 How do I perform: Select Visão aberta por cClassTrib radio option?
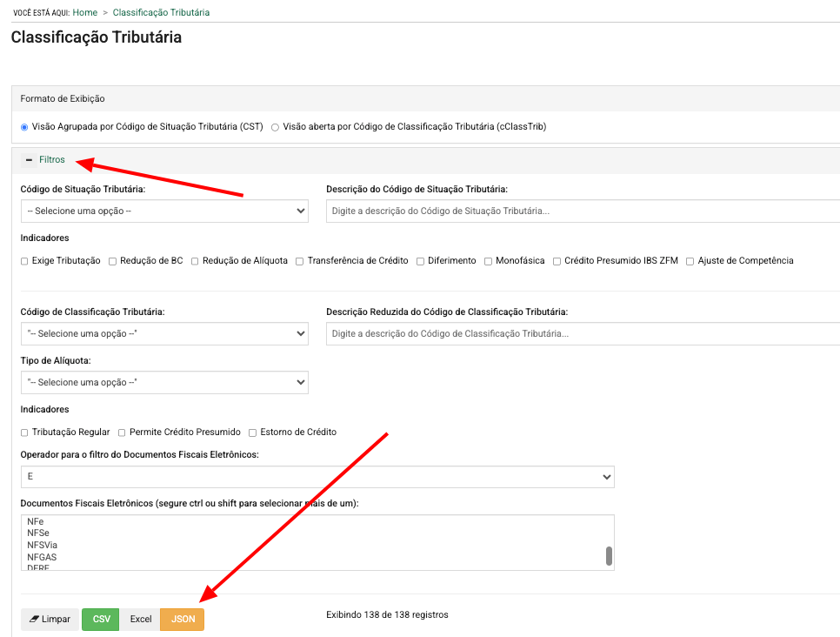pos(276,127)
